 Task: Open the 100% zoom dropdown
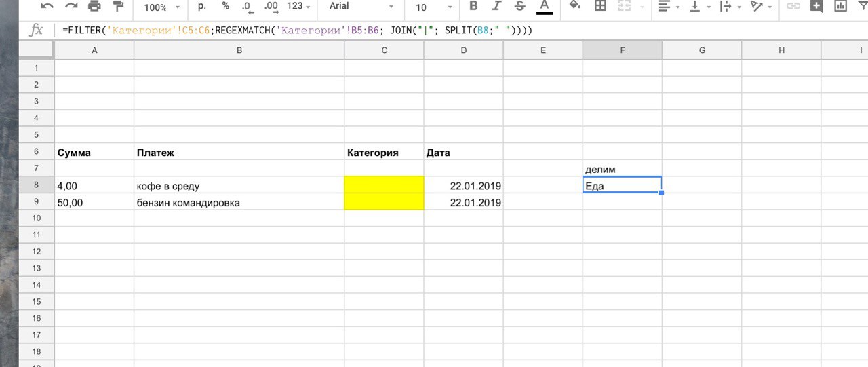point(161,7)
